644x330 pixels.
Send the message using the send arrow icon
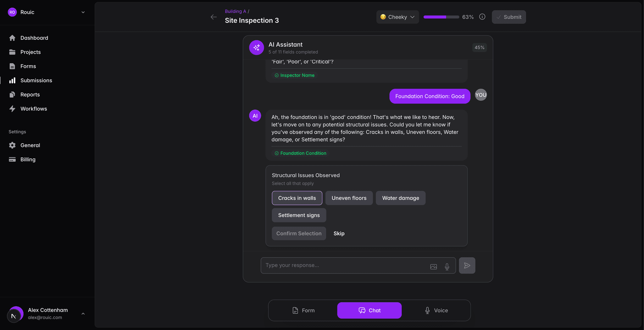click(x=467, y=265)
